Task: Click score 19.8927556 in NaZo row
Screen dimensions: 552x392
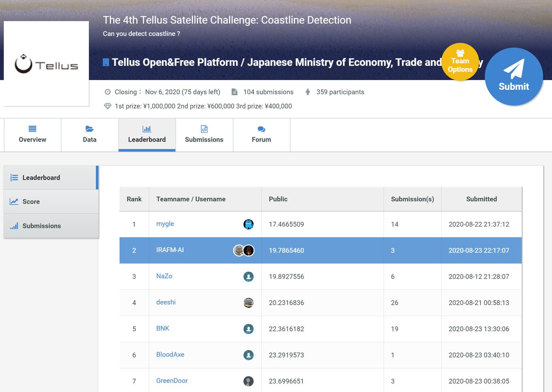Action: tap(287, 277)
